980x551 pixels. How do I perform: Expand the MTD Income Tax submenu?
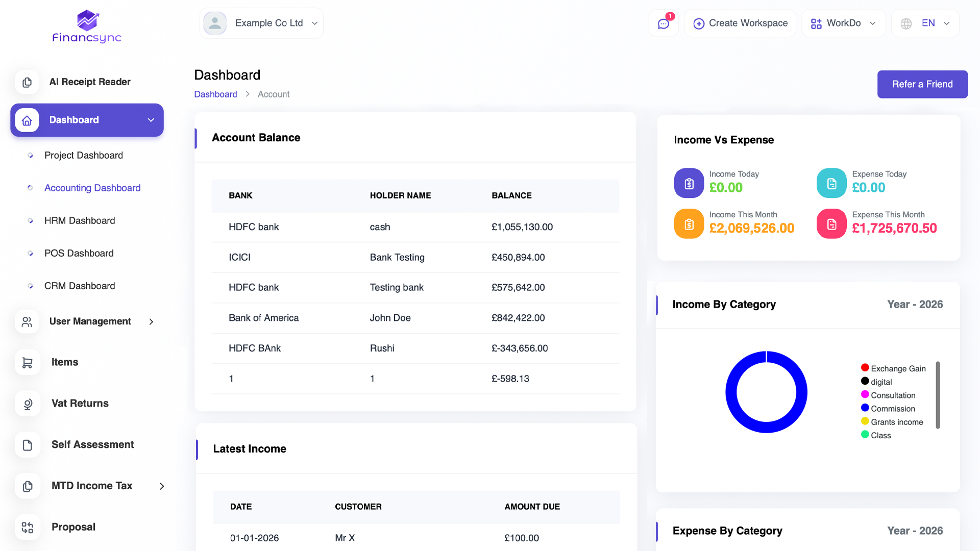click(162, 486)
